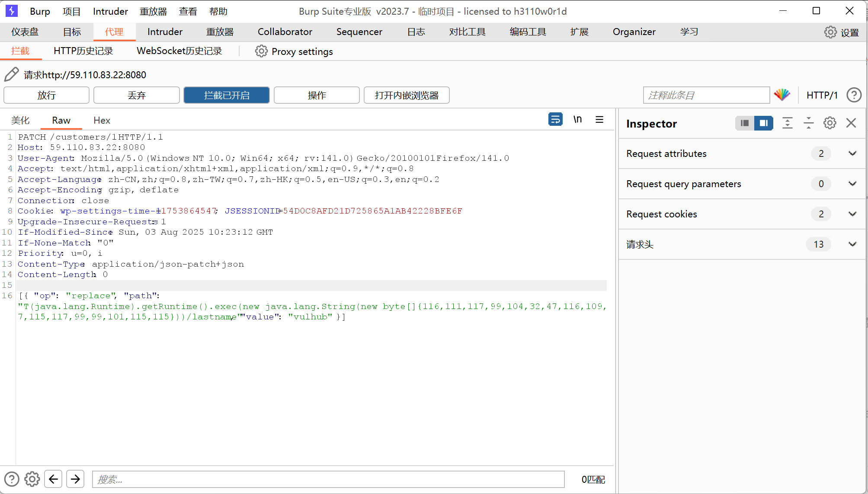The height and width of the screenshot is (494, 868).
Task: Open the Sequencer tab
Action: pos(359,32)
